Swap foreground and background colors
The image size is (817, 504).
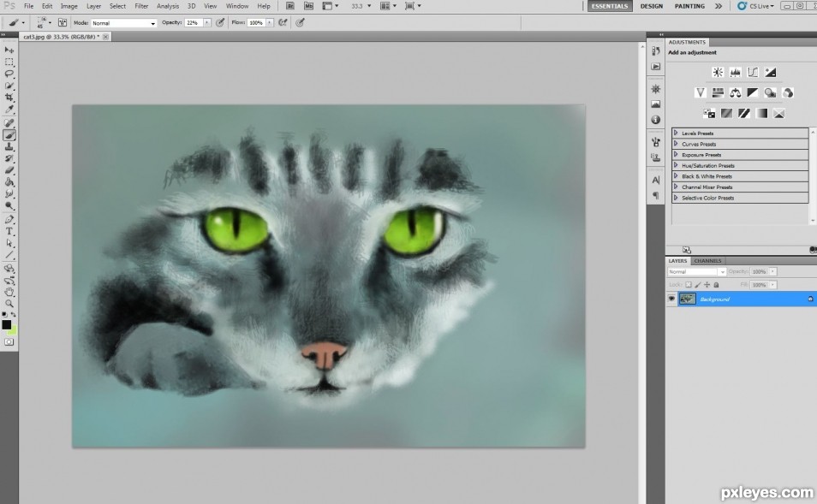coord(14,315)
